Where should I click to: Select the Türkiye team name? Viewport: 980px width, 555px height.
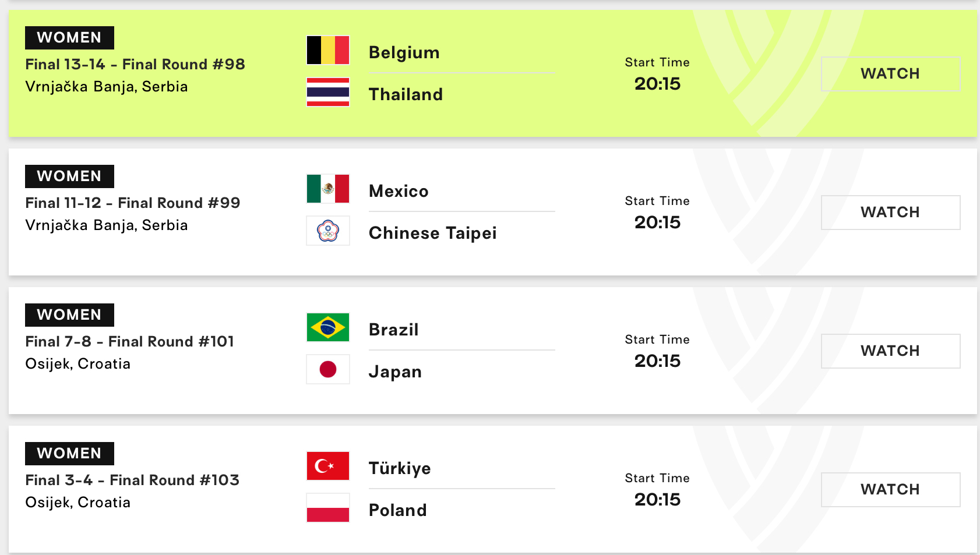400,468
